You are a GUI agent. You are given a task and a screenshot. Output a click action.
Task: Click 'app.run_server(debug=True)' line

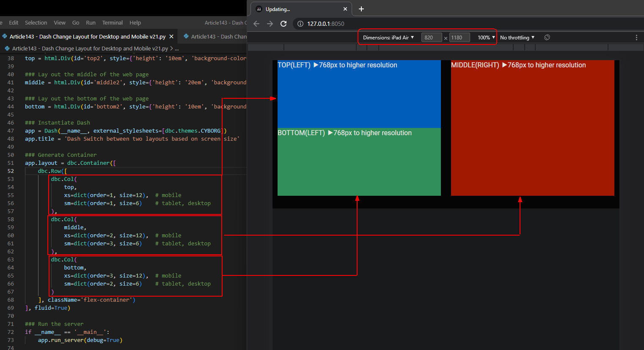(x=80, y=340)
